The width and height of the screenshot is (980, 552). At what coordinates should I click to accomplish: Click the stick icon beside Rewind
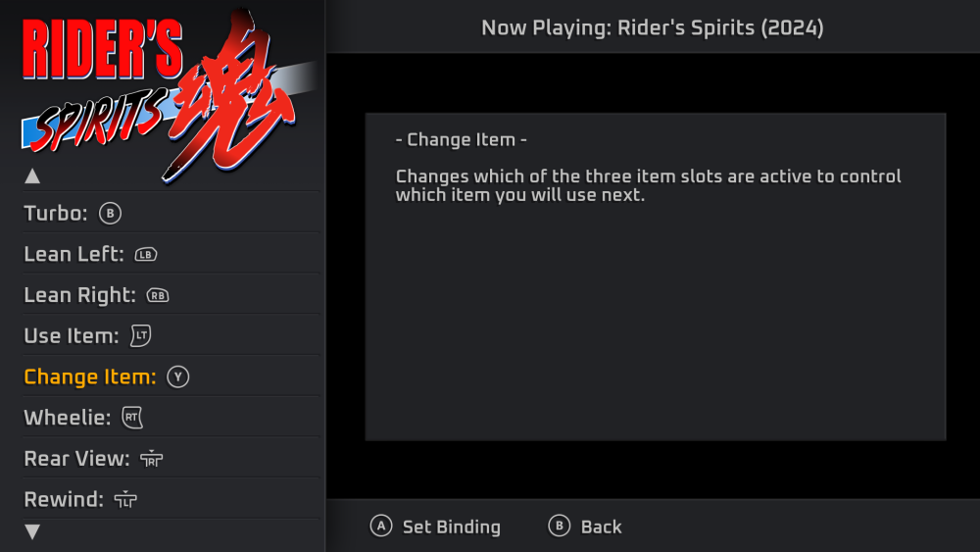pyautogui.click(x=124, y=500)
